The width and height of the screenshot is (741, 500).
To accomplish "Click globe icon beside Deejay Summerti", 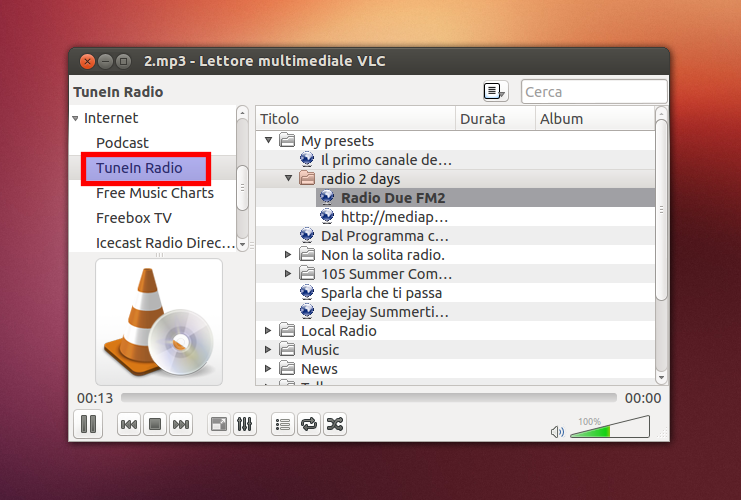I will 307,311.
